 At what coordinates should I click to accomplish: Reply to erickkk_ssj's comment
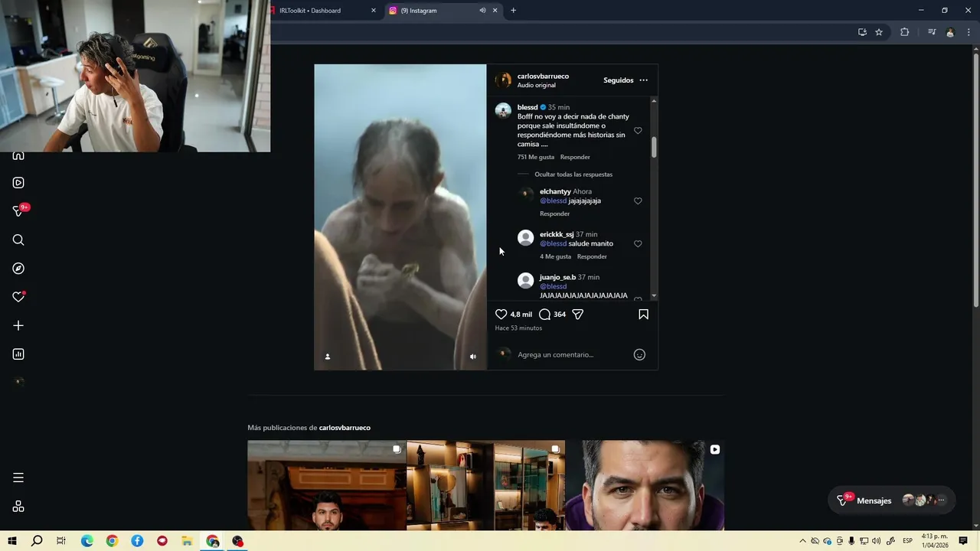(x=592, y=256)
